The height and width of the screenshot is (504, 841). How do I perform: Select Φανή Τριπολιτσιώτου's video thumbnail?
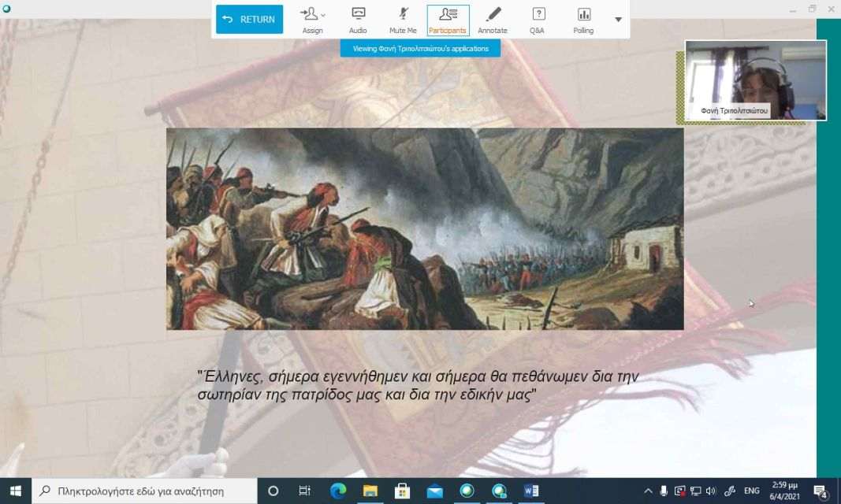(x=755, y=80)
